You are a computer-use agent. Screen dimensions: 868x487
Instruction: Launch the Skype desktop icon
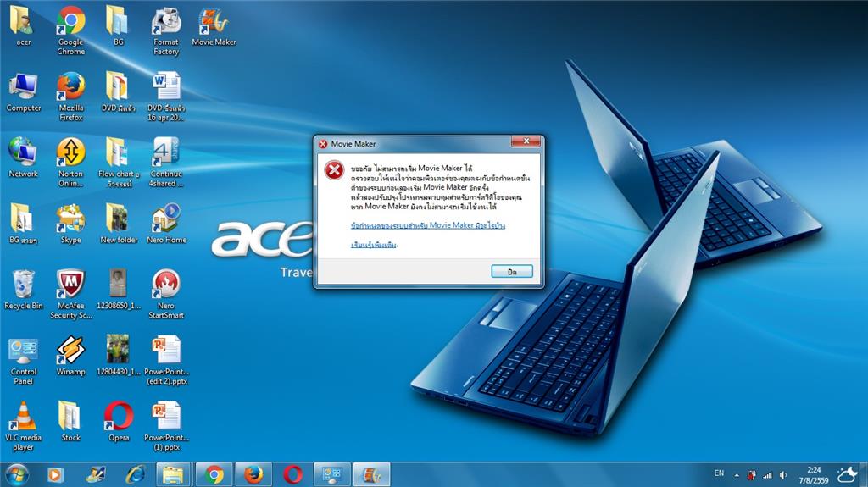click(71, 224)
